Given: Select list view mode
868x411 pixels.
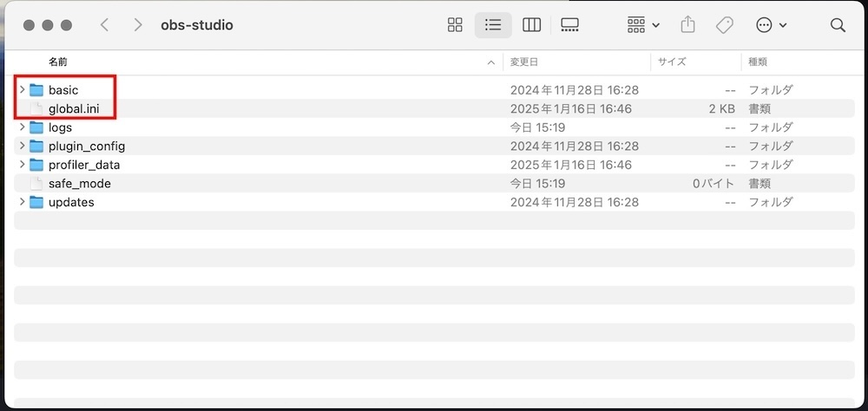Looking at the screenshot, I should click(x=493, y=25).
